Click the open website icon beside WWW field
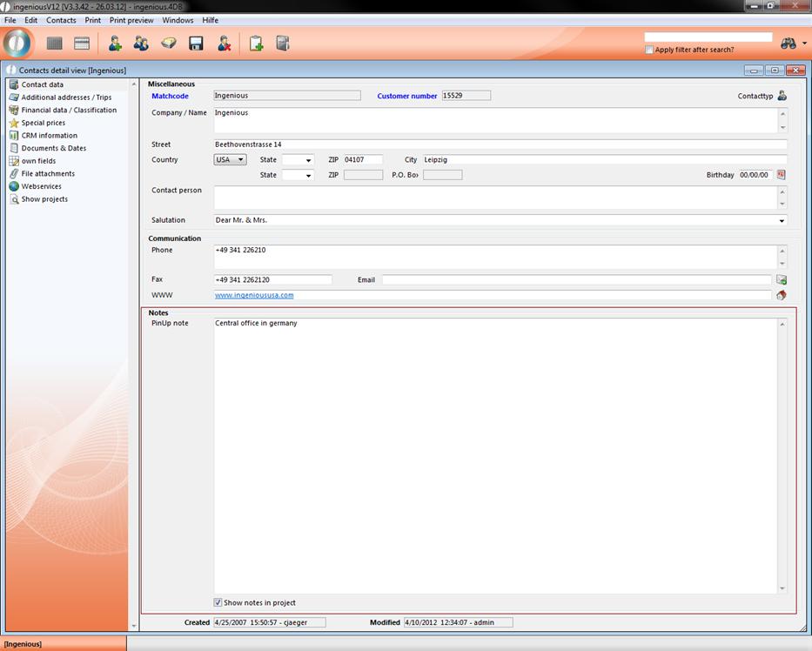 [781, 295]
